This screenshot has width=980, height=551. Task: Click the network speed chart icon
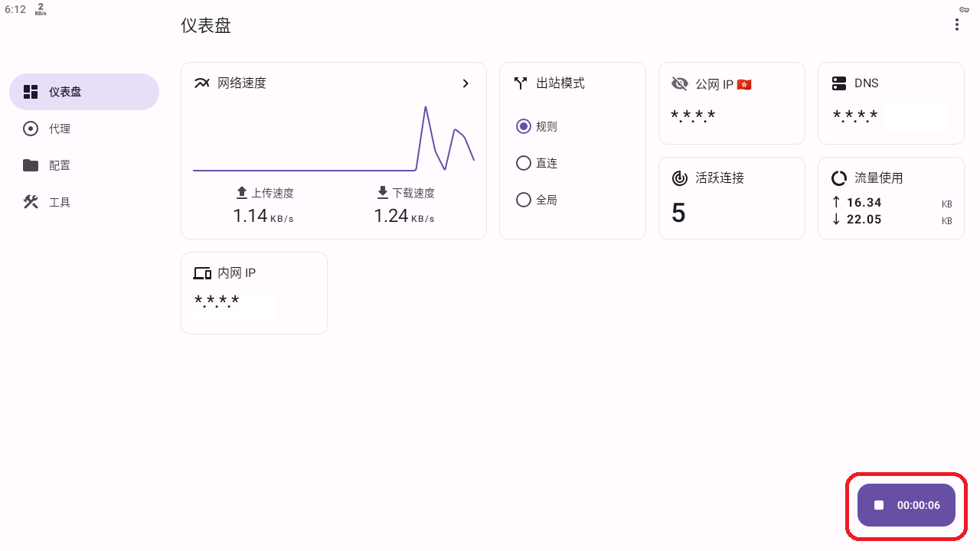coord(202,83)
